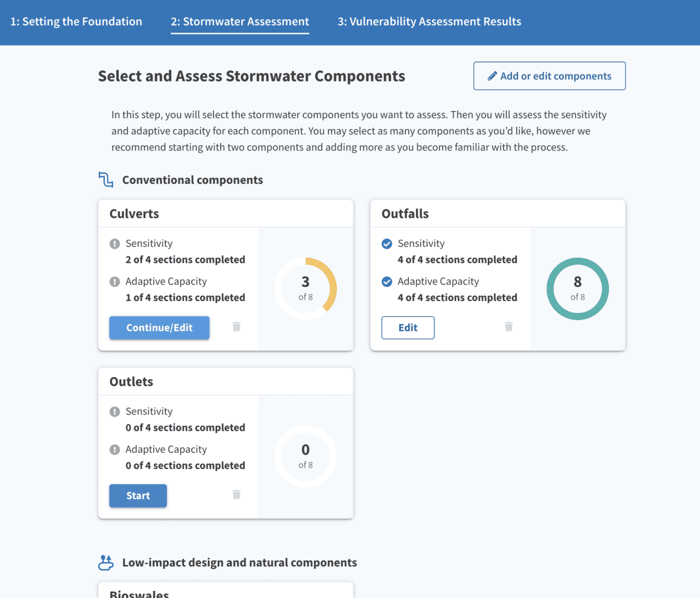This screenshot has height=598, width=700.
Task: Click the Outfalls Adaptive Capacity checkmark
Action: [387, 282]
